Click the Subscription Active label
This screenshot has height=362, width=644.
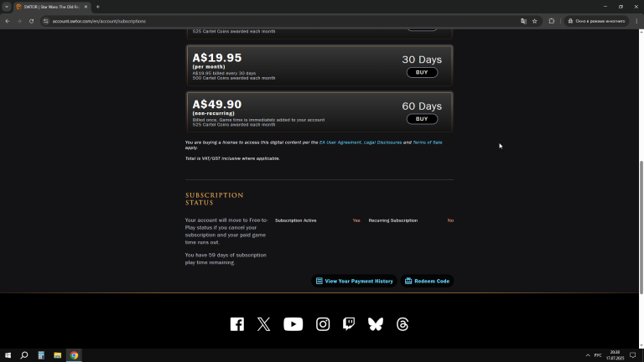296,220
